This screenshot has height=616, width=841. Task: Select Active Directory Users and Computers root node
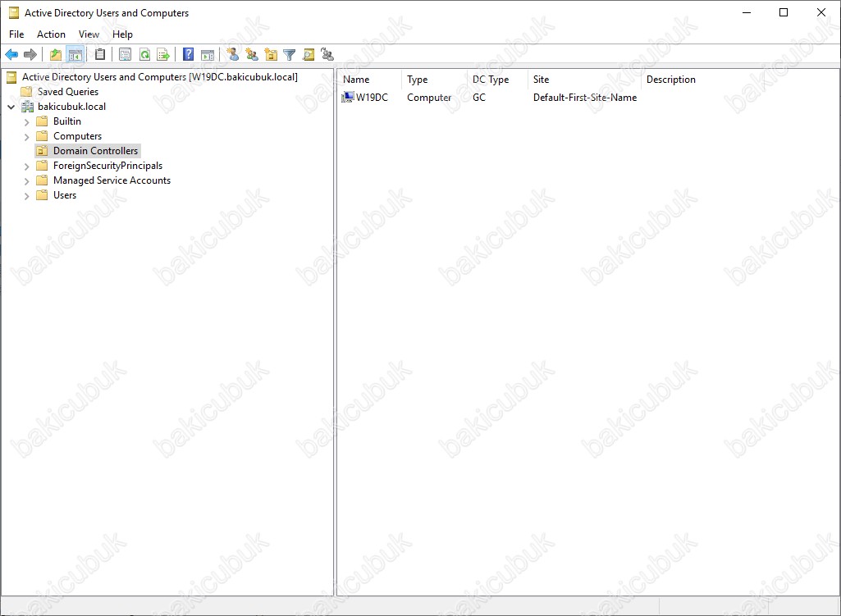(x=160, y=77)
